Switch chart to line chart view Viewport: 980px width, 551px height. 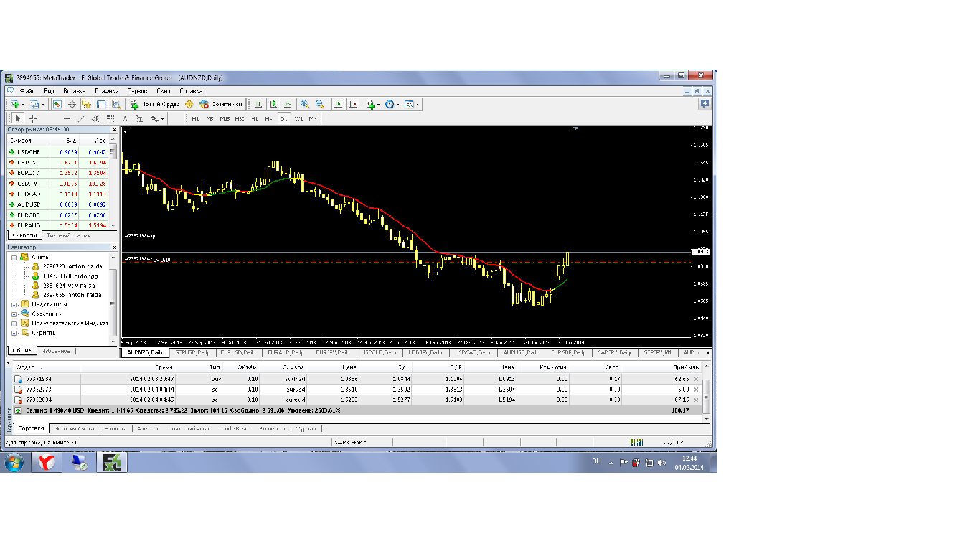pyautogui.click(x=288, y=104)
